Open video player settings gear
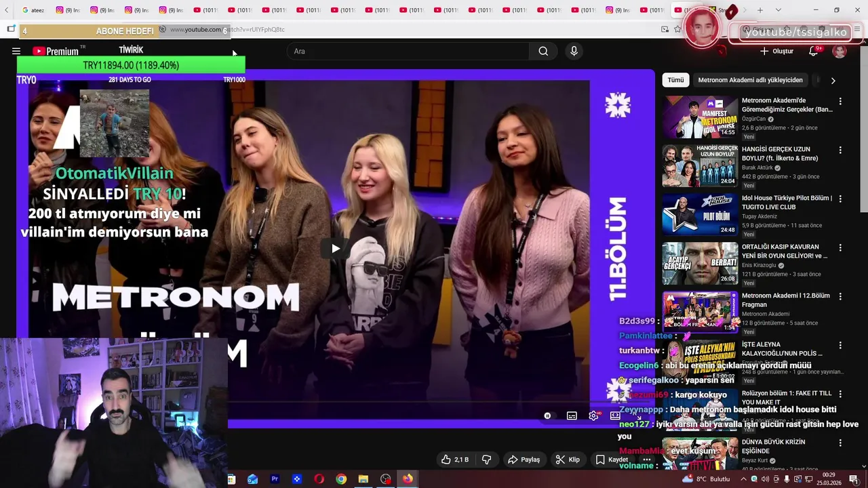Image resolution: width=868 pixels, height=488 pixels. point(593,415)
